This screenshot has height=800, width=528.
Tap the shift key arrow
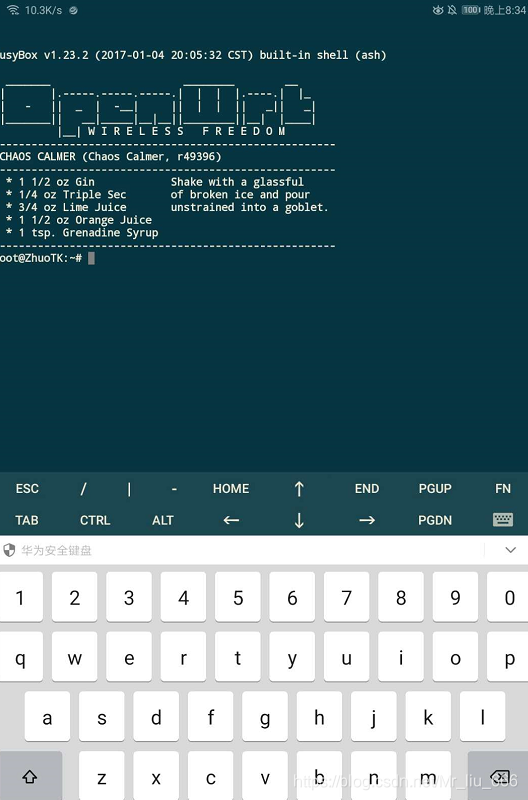[30, 777]
